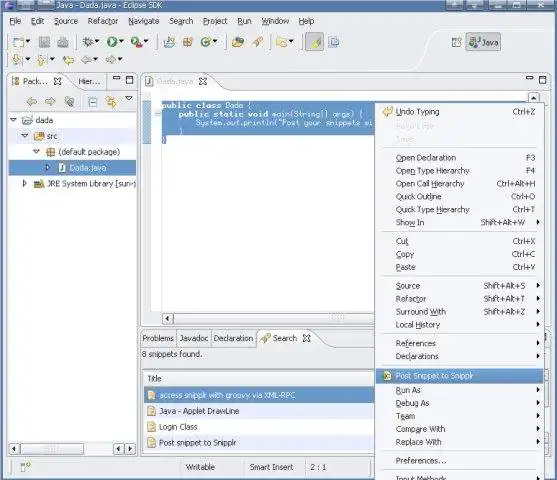This screenshot has width=557, height=480.
Task: Toggle Link with Editor in Package Explorer
Action: pyautogui.click(x=111, y=102)
